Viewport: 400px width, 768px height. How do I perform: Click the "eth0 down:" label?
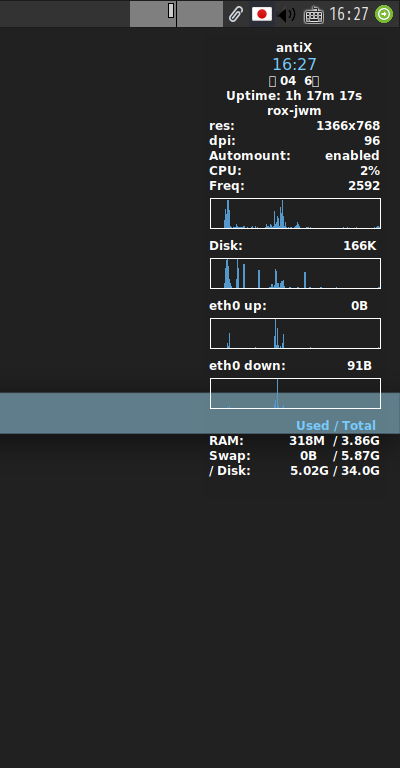tap(247, 366)
